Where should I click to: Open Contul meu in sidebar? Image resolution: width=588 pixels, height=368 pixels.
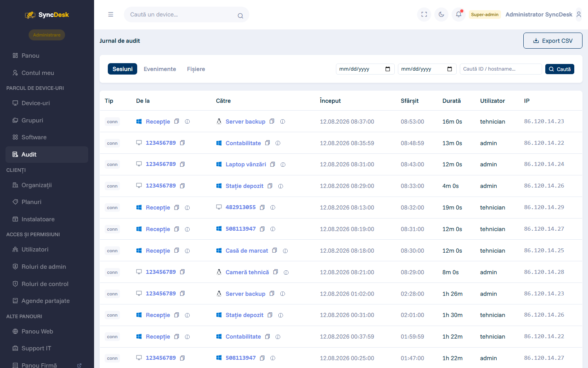[x=47, y=73]
